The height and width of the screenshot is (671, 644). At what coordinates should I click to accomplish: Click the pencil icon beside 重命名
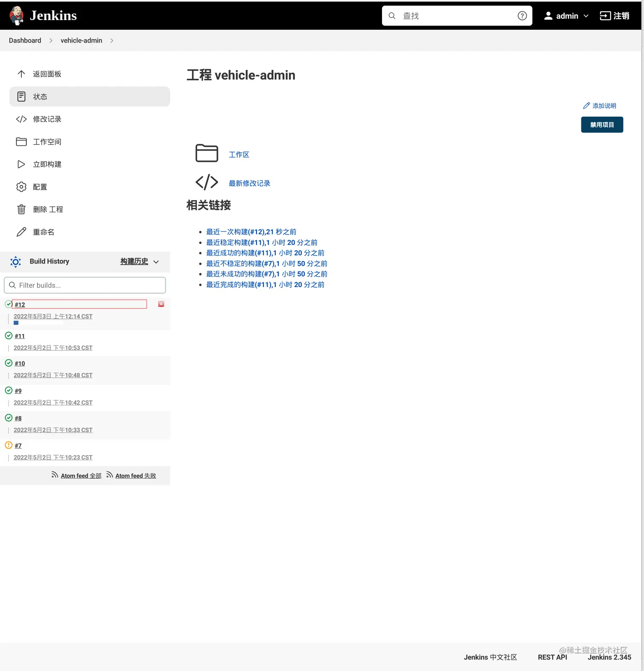pyautogui.click(x=21, y=232)
